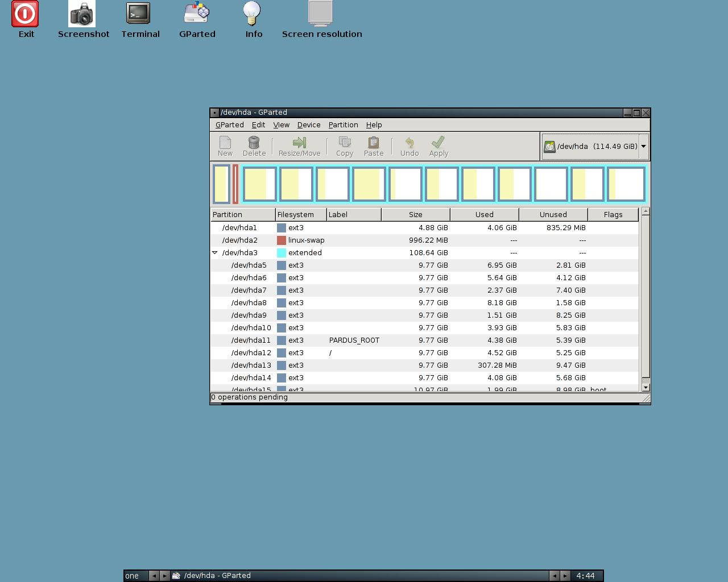Screen dimensions: 728x582
Task: Open the Help menu
Action: pyautogui.click(x=374, y=125)
